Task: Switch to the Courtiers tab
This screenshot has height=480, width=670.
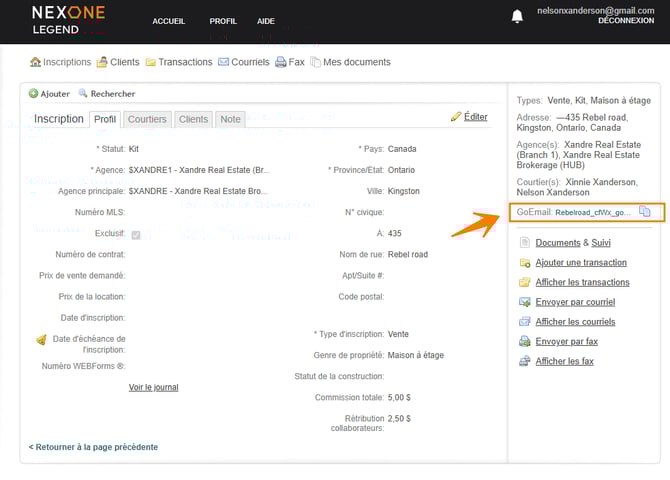Action: (147, 119)
